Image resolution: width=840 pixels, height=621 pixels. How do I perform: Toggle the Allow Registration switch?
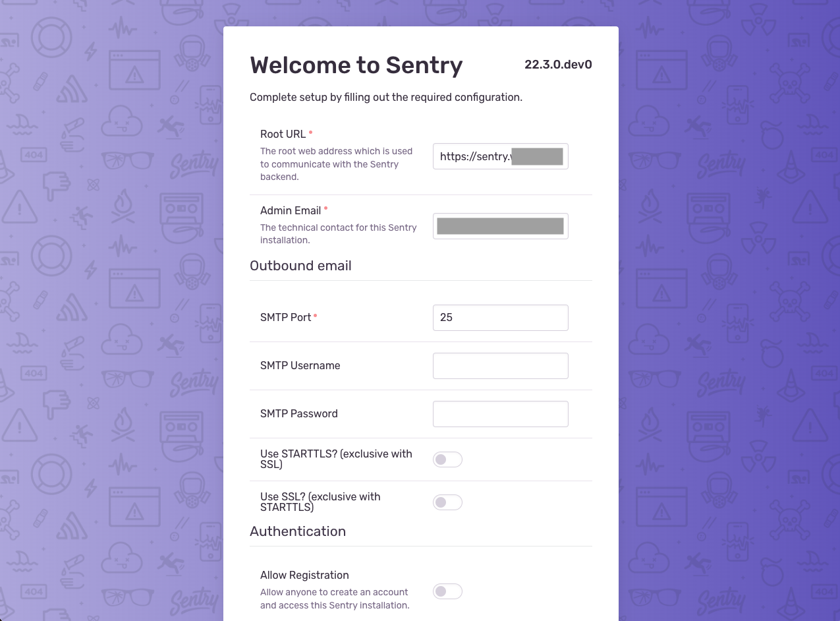[447, 591]
